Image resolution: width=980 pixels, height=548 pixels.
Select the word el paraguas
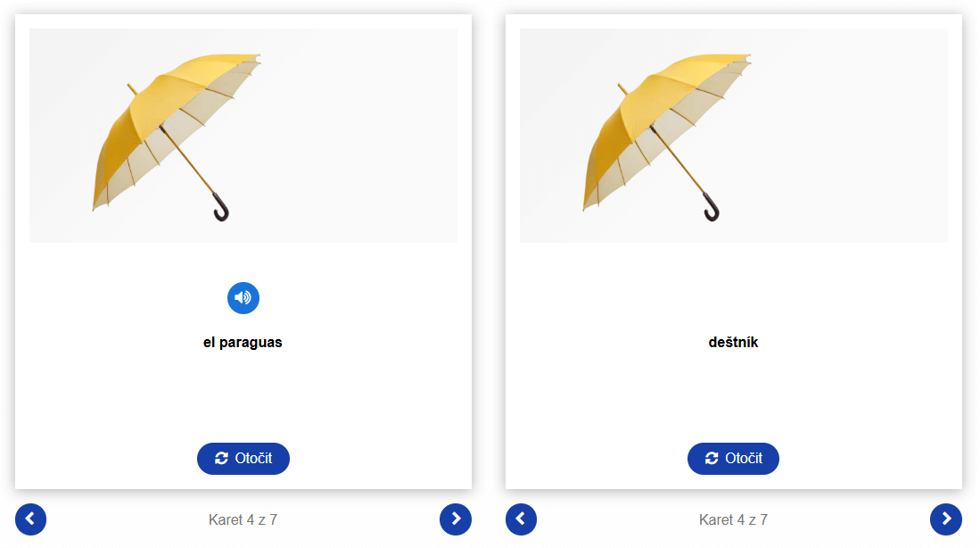[x=243, y=342]
